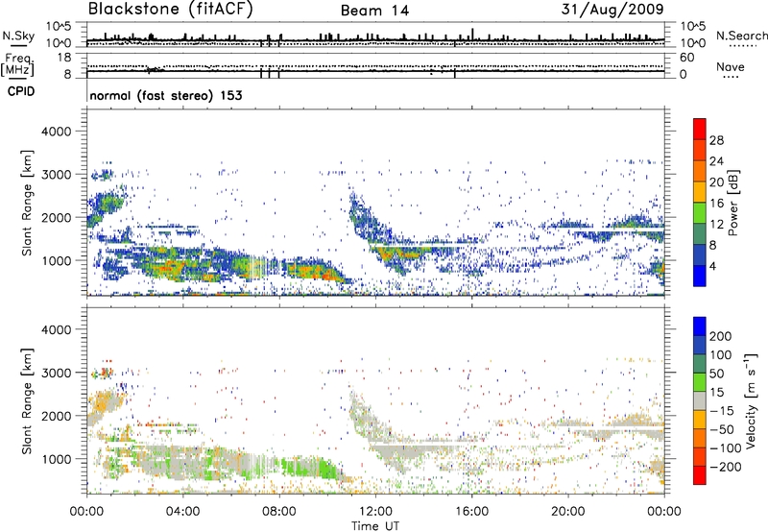The image size is (768, 532).
Task: Click the 'Blackstone (fitACF)' title text
Action: pos(171,9)
